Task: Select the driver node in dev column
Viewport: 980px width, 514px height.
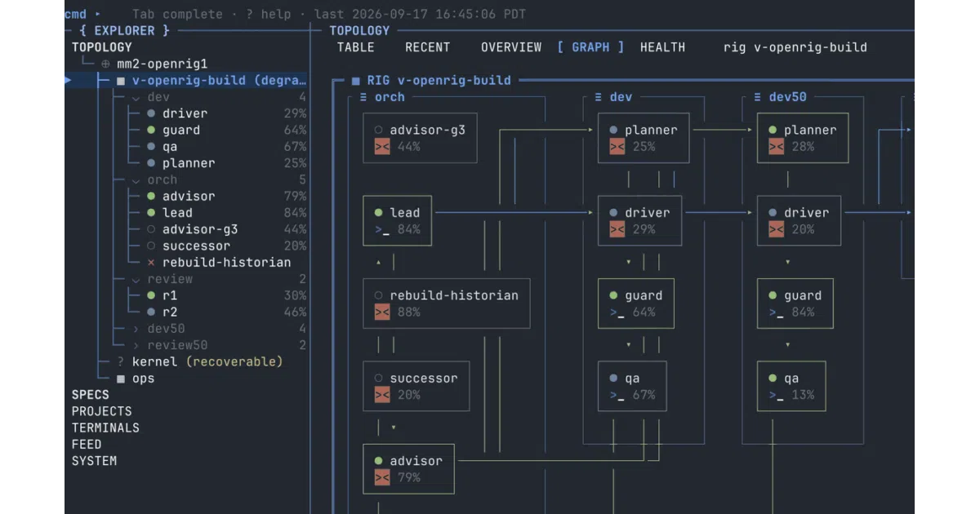Action: [x=639, y=221]
